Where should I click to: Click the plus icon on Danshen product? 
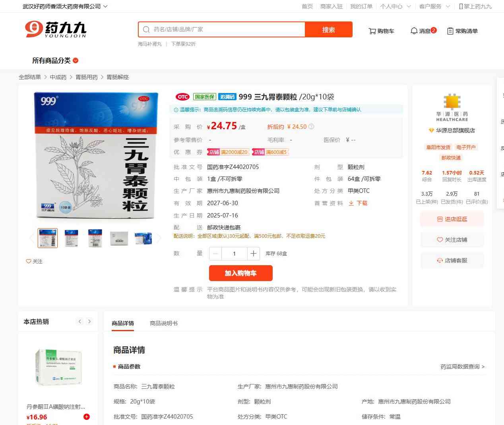tap(87, 417)
